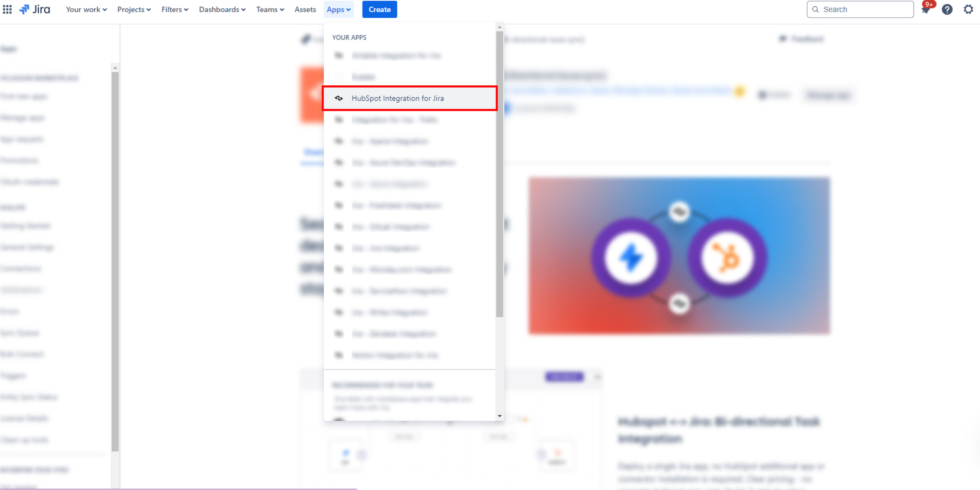This screenshot has width=980, height=490.
Task: Click the Create button
Action: pos(379,9)
